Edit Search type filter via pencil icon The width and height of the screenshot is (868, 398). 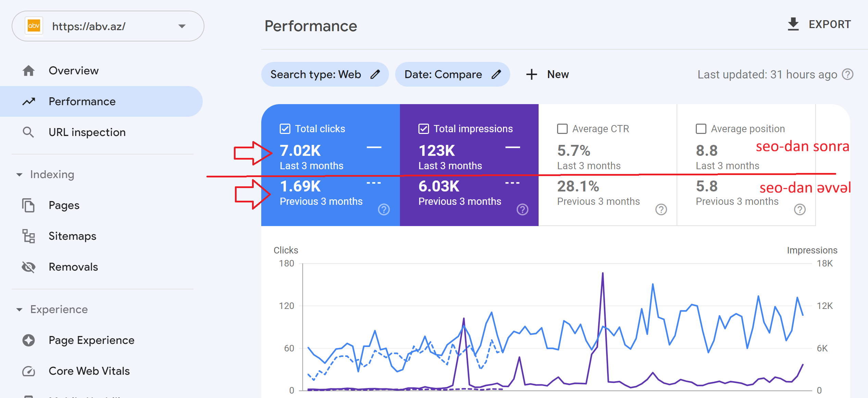click(375, 74)
